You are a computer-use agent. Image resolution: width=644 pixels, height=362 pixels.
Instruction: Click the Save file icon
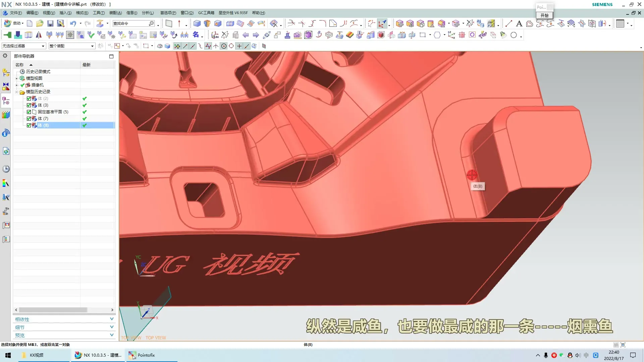pyautogui.click(x=50, y=23)
